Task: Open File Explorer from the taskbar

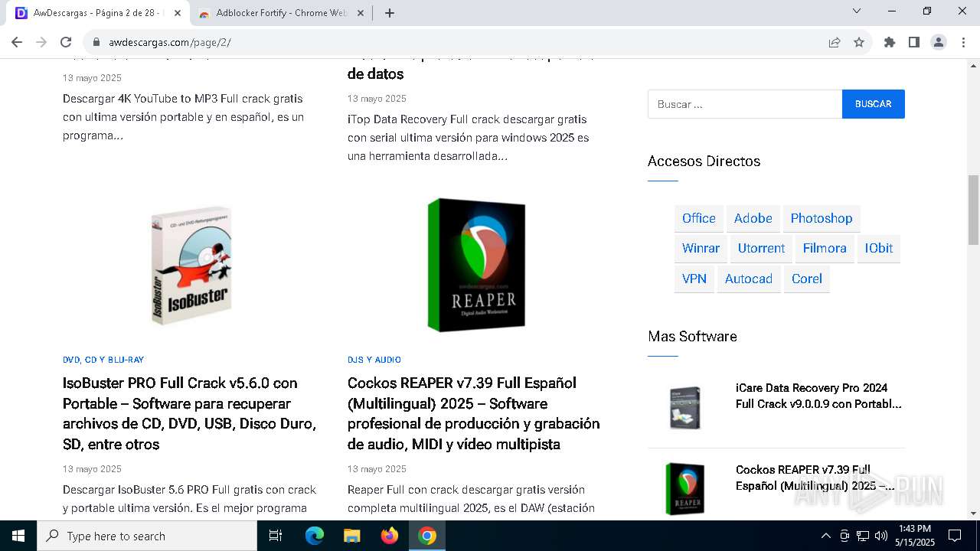Action: (x=352, y=536)
